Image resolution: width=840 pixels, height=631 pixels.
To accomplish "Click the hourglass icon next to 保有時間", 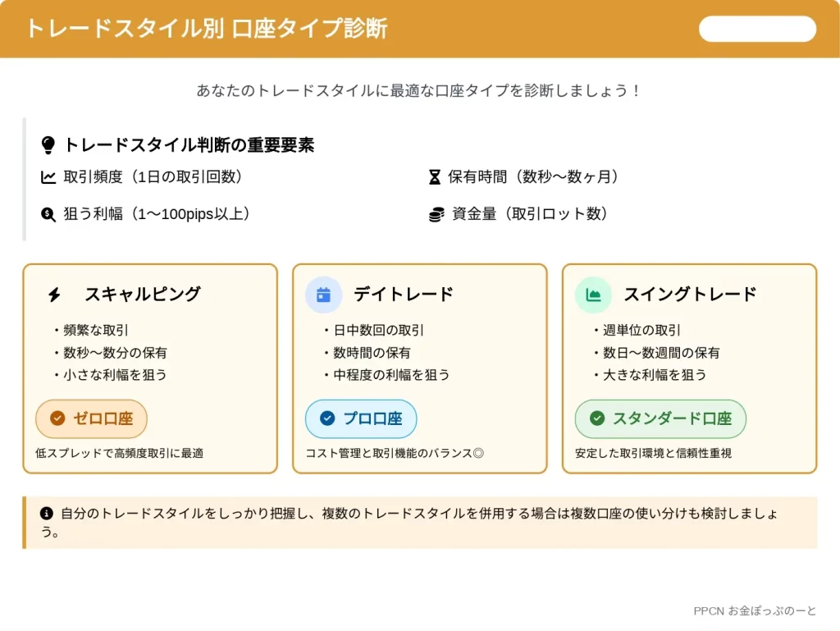I will pos(435,176).
